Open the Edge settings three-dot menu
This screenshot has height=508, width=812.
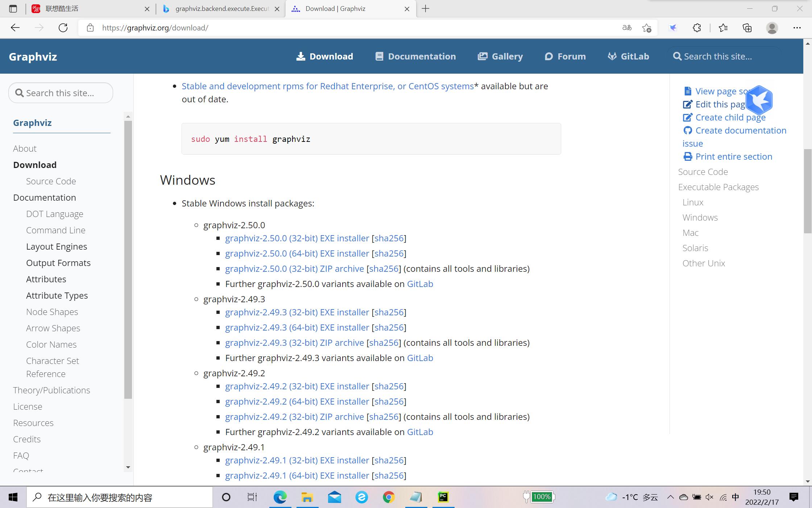click(x=797, y=28)
